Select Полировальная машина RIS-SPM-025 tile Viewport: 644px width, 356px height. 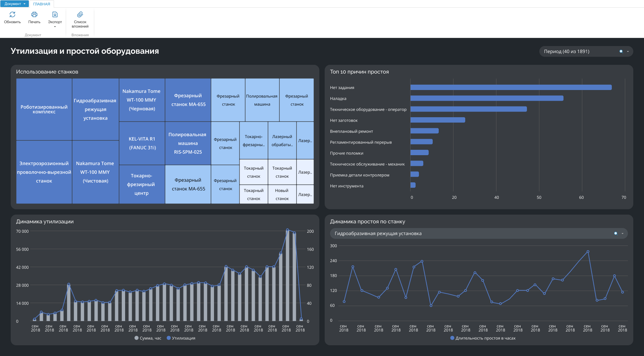click(x=188, y=143)
